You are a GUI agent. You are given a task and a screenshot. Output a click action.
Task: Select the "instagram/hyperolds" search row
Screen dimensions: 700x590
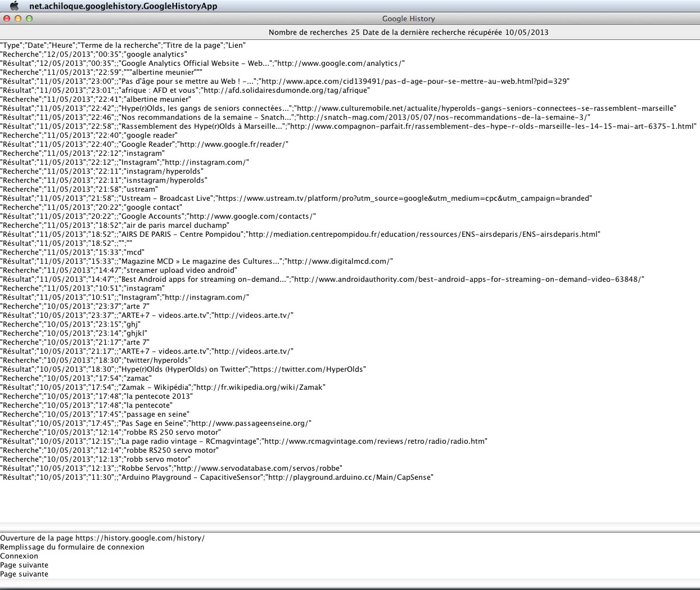102,172
